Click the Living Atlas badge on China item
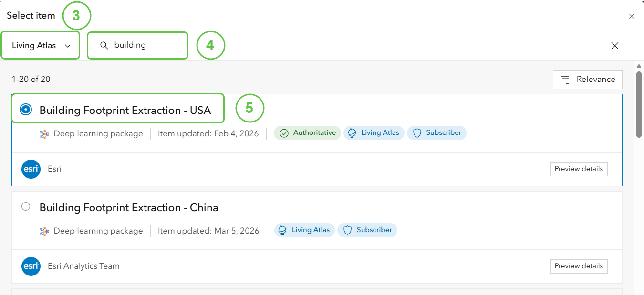644x295 pixels. click(304, 230)
